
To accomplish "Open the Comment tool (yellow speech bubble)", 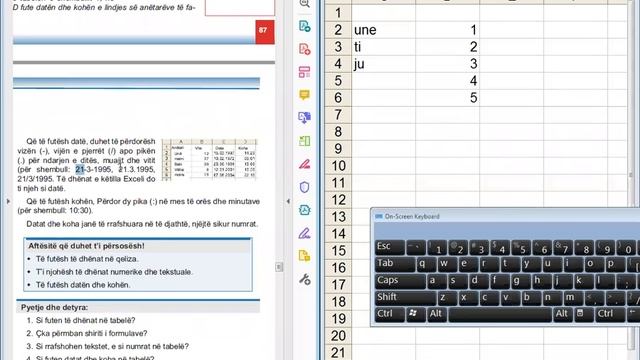I will (x=304, y=95).
